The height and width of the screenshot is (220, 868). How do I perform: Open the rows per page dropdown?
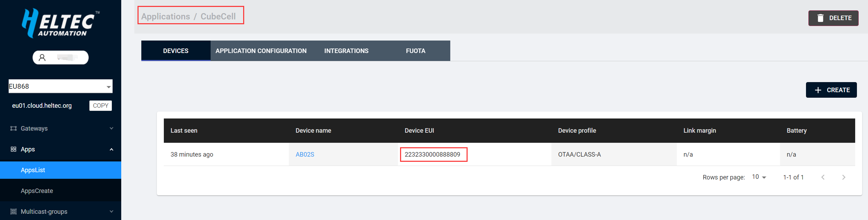[759, 177]
